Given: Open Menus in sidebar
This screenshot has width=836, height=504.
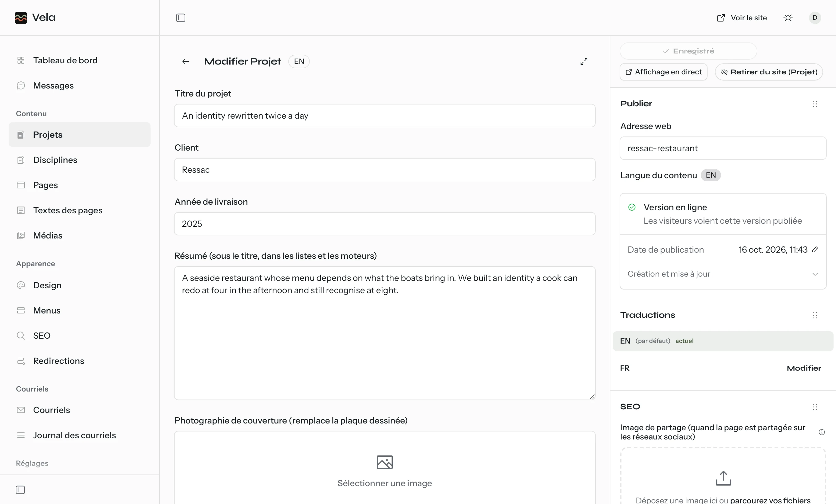Looking at the screenshot, I should 79,310.
